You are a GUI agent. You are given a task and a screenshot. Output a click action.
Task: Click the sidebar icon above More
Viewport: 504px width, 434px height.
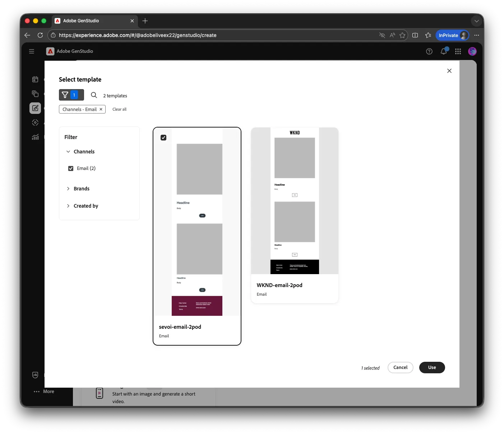coord(35,375)
